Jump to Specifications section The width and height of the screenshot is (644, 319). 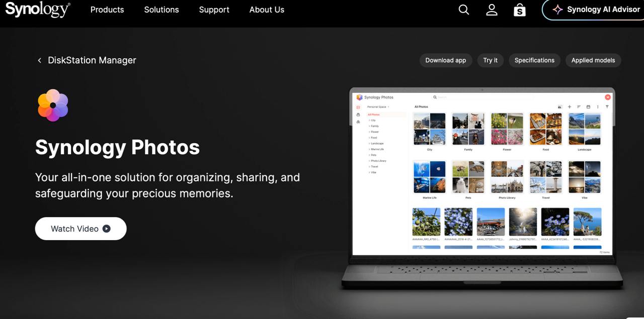(x=534, y=60)
